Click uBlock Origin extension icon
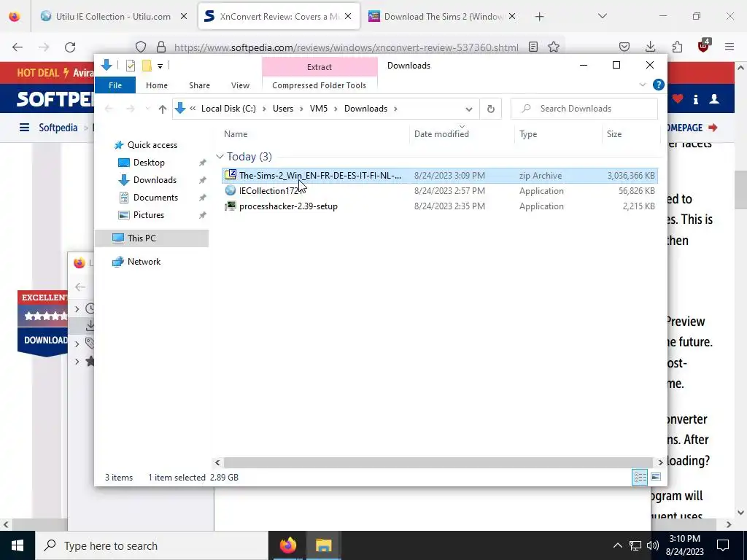The height and width of the screenshot is (560, 747). pos(704,46)
